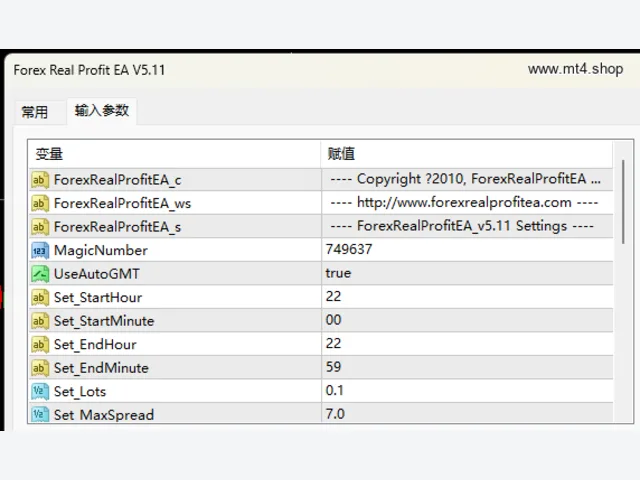Image resolution: width=640 pixels, height=480 pixels.
Task: Click the MagicNumber integer icon
Action: click(40, 251)
